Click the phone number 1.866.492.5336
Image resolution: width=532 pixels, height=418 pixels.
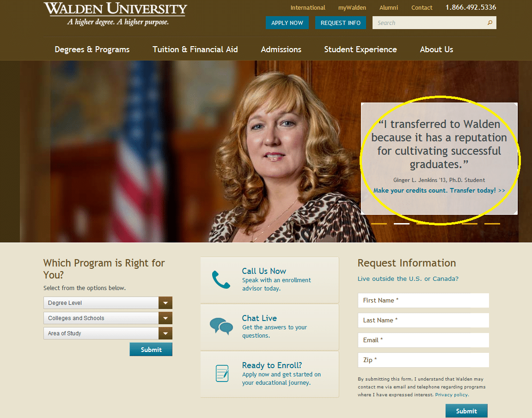[x=471, y=7]
